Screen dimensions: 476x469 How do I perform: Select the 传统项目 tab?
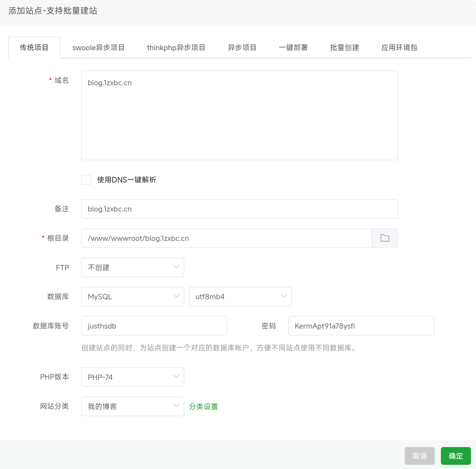click(34, 47)
